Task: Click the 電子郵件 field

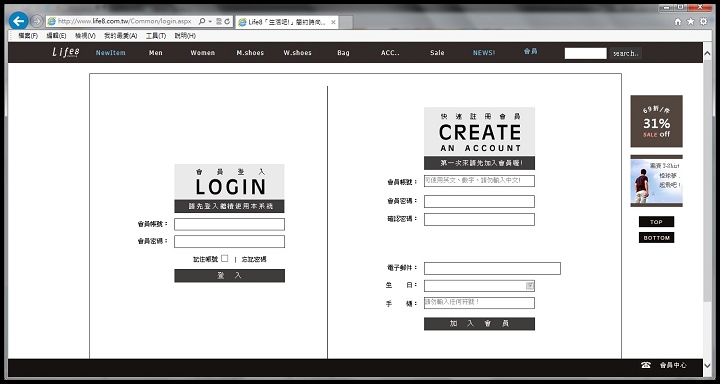Action: click(492, 268)
